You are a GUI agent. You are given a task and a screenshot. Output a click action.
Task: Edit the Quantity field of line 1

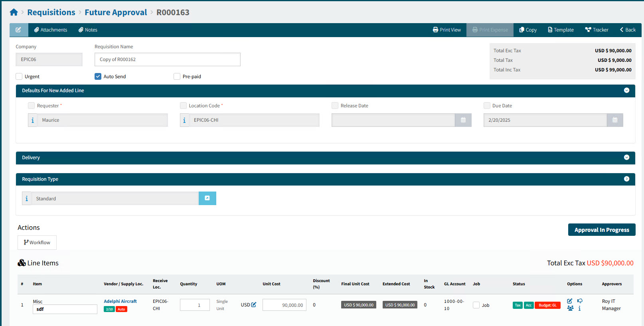click(195, 305)
